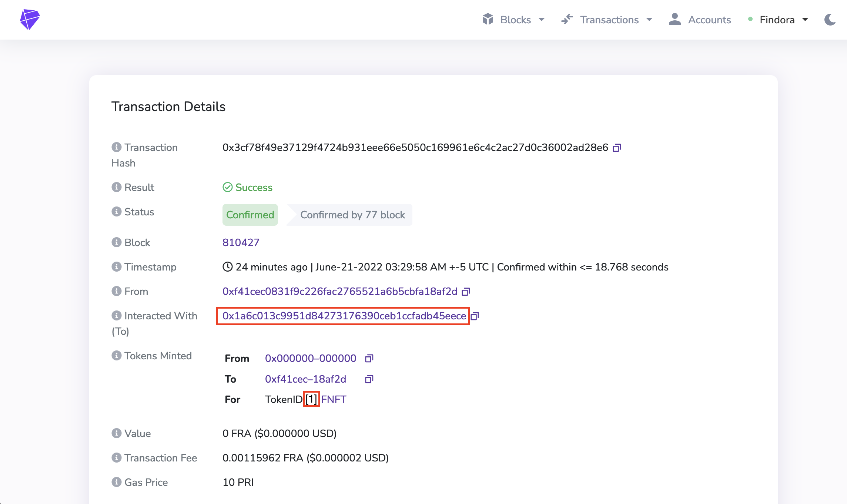Click info icon next to Gas Price
Viewport: 847px width, 504px height.
point(116,482)
